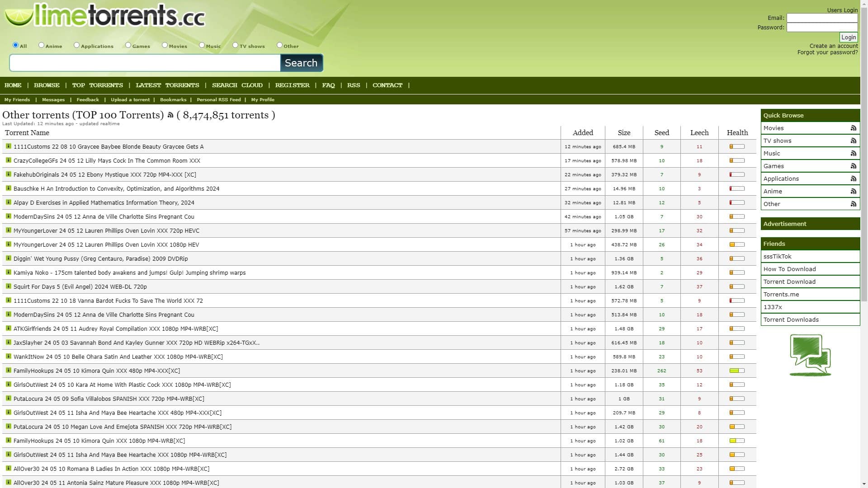Open the RSS feed icon beside the page title
Viewport: 868px width, 488px height.
[170, 115]
